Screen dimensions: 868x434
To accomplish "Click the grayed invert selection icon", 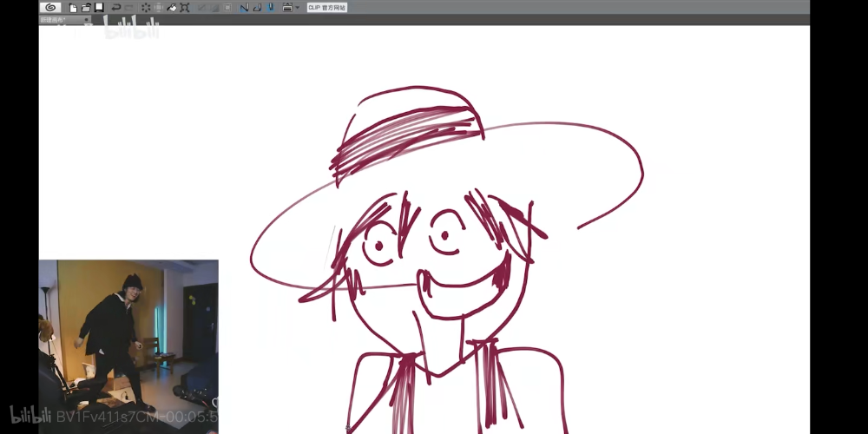I will pos(214,8).
